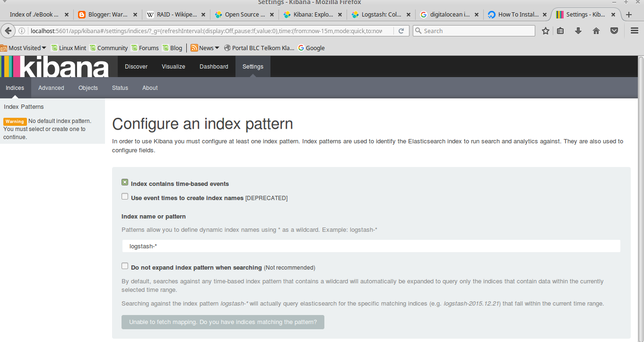Image resolution: width=644 pixels, height=342 pixels.
Task: Open the Downloads panel
Action: tap(578, 30)
